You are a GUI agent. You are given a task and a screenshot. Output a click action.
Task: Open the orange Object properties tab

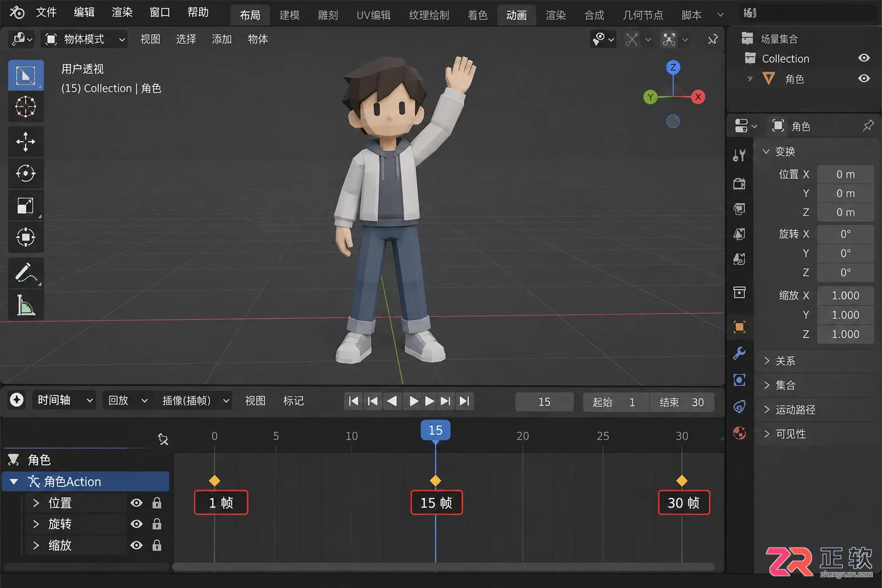click(739, 327)
